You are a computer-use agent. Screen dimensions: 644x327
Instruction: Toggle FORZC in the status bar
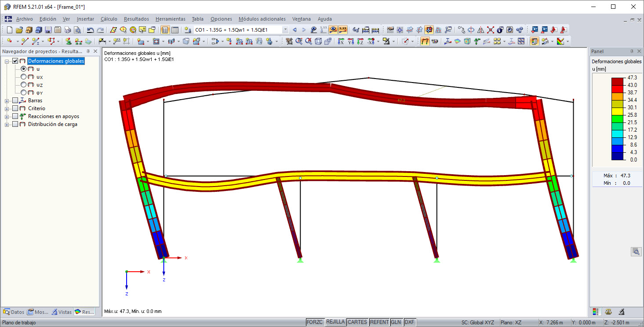[315, 322]
